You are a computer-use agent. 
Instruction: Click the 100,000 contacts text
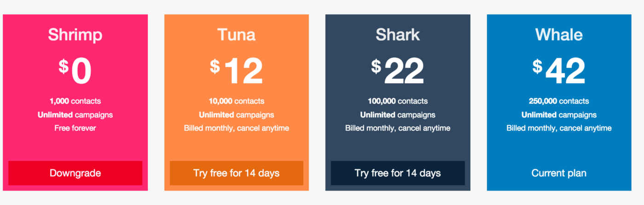397,101
